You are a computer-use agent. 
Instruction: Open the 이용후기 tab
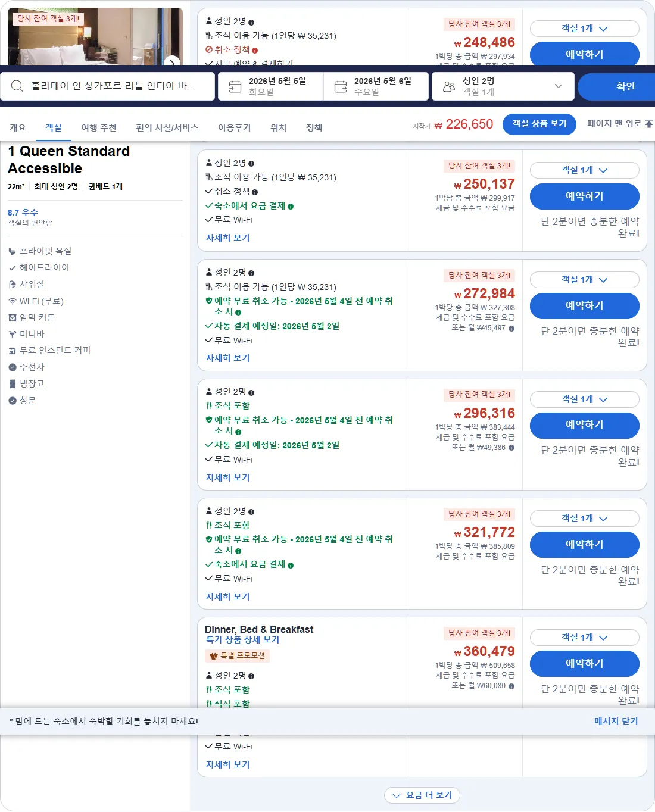(x=235, y=127)
